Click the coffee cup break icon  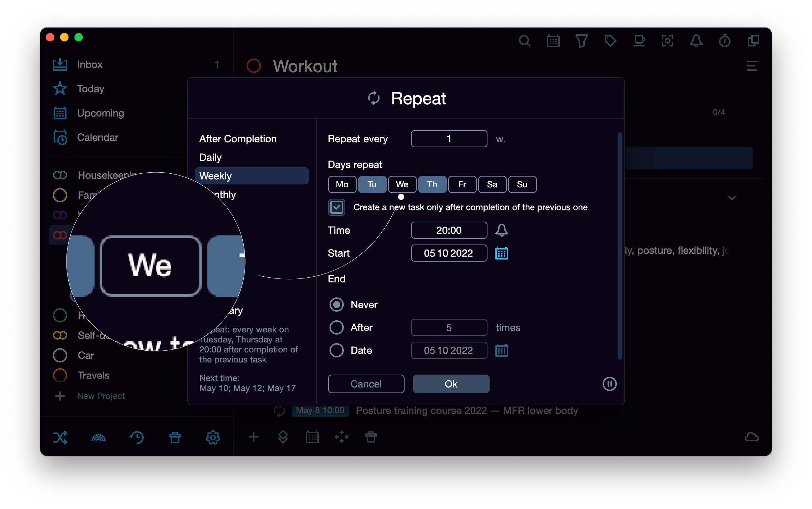tap(639, 41)
